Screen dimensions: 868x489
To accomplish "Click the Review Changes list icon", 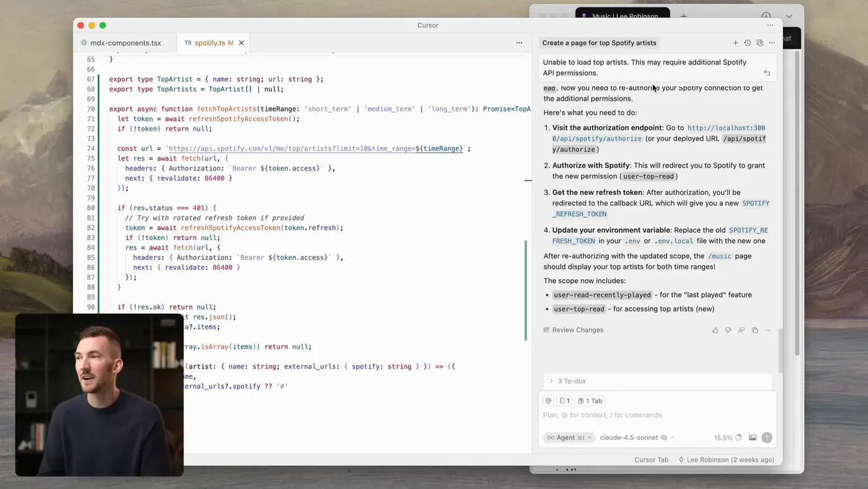I will click(546, 330).
